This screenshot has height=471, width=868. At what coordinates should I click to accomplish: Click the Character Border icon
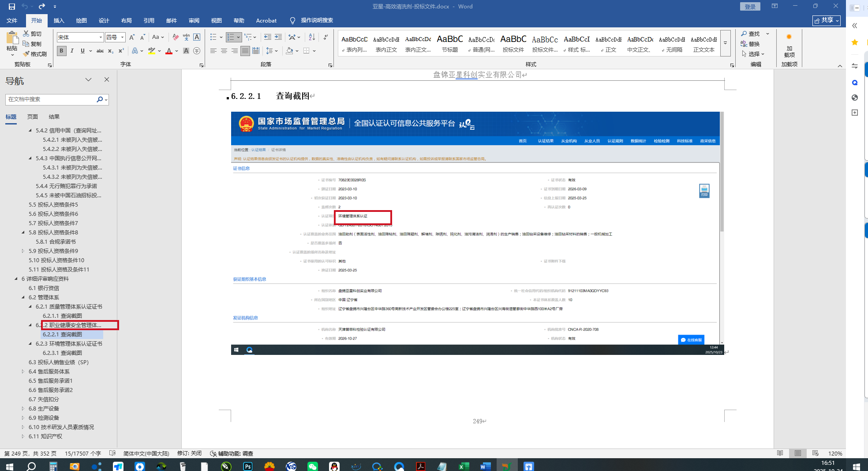click(197, 38)
